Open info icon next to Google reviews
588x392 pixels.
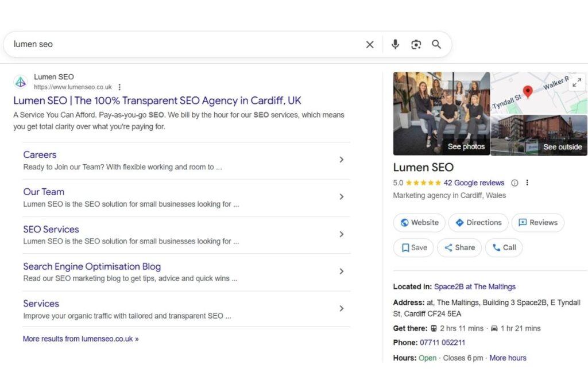(514, 183)
